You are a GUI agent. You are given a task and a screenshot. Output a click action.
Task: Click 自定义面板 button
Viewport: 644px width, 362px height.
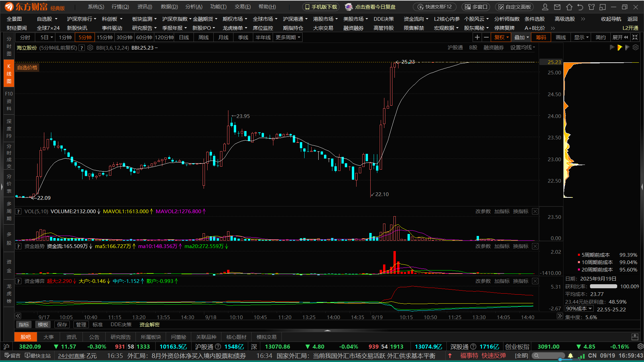pos(515,7)
